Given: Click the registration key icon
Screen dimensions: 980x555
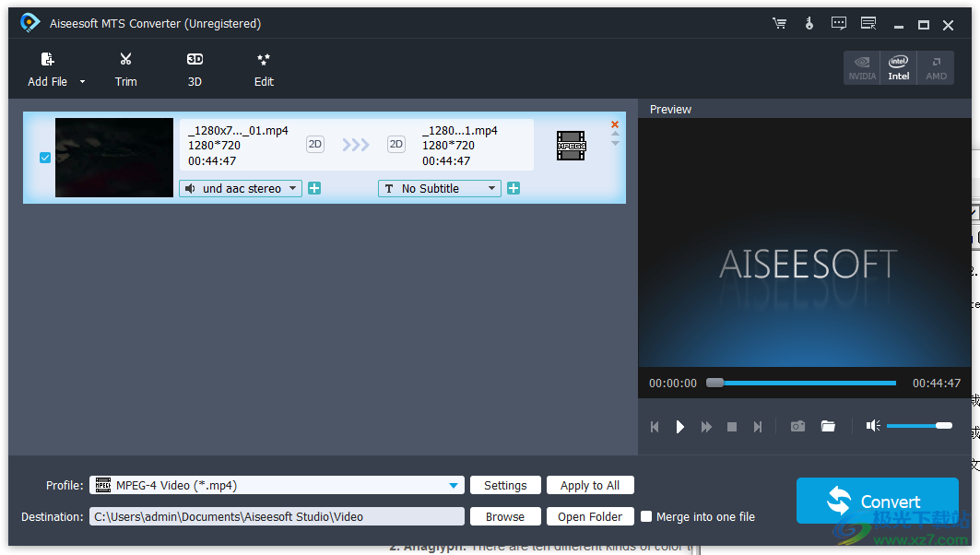Looking at the screenshot, I should click(809, 23).
